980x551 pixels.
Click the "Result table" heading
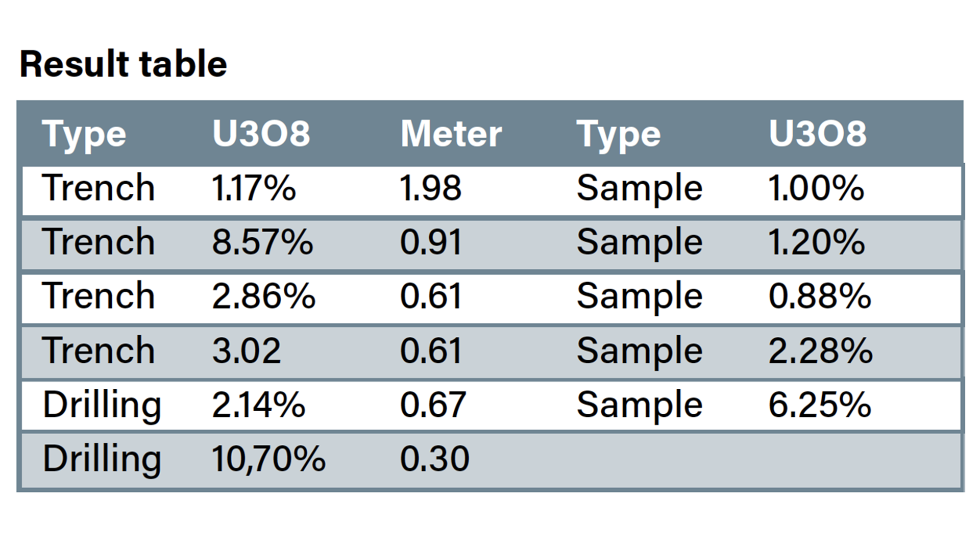123,64
